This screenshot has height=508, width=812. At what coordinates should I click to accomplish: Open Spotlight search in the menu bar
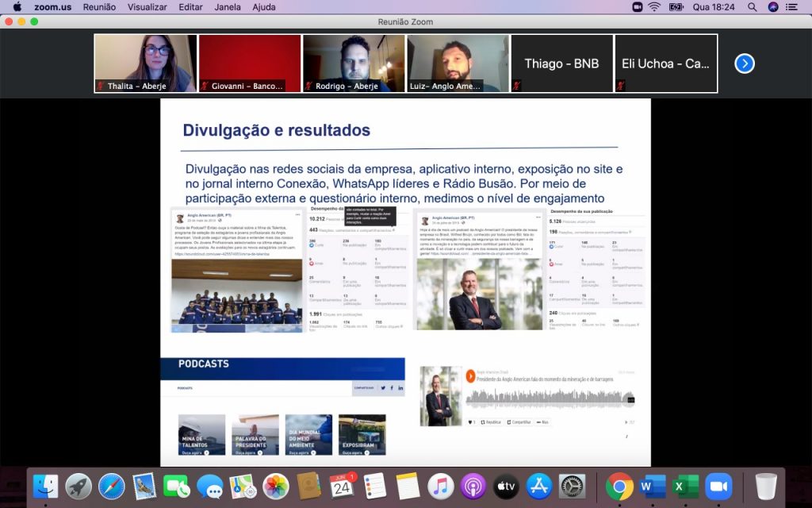click(752, 7)
